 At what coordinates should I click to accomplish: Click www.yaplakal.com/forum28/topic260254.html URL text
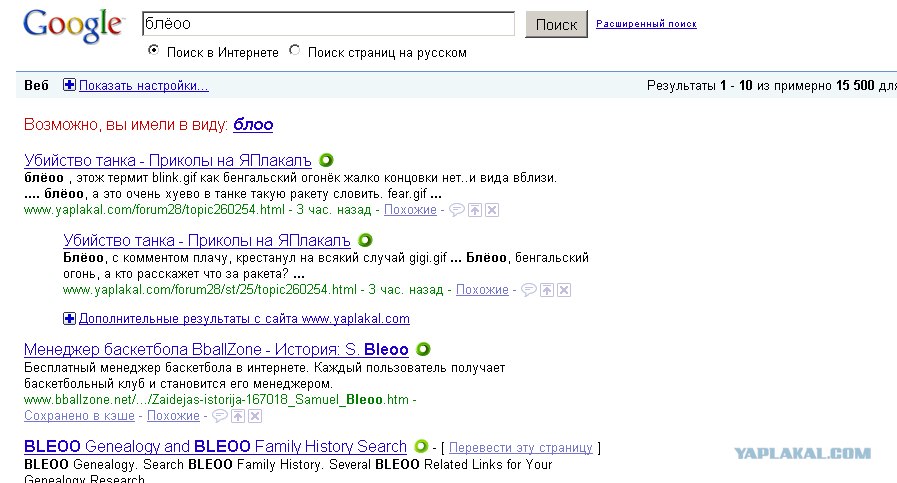click(154, 210)
